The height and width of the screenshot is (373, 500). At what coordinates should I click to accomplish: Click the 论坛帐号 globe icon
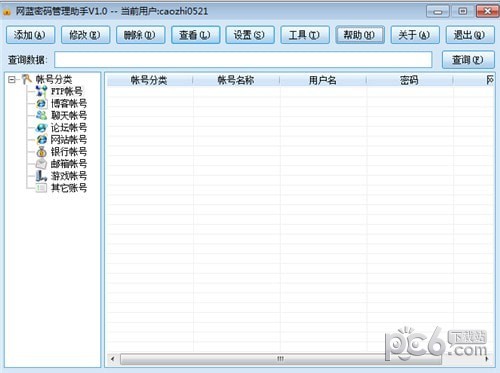41,127
